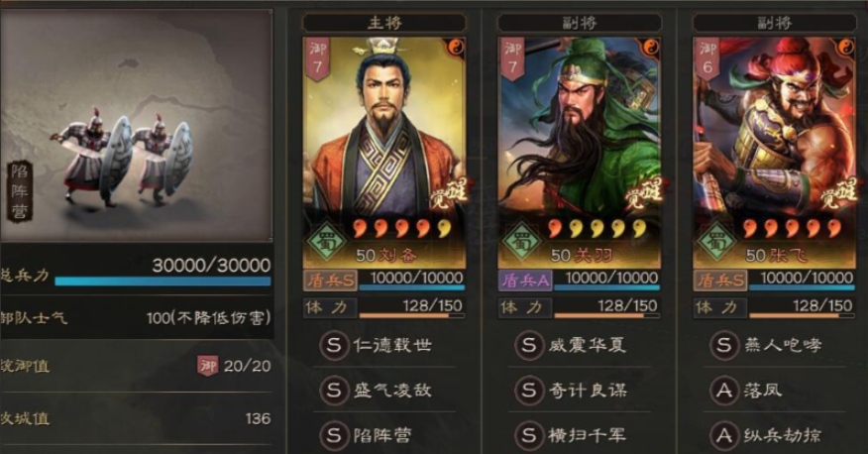Open the 威震华夏 skill
Viewport: 868px width, 454px height.
click(x=570, y=346)
